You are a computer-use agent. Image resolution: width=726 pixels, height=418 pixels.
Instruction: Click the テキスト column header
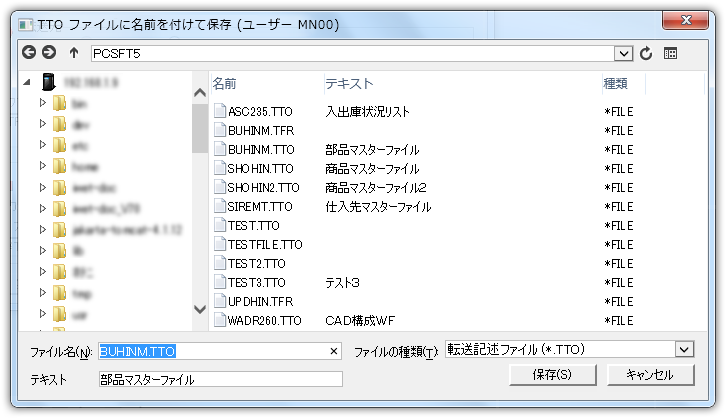point(349,83)
